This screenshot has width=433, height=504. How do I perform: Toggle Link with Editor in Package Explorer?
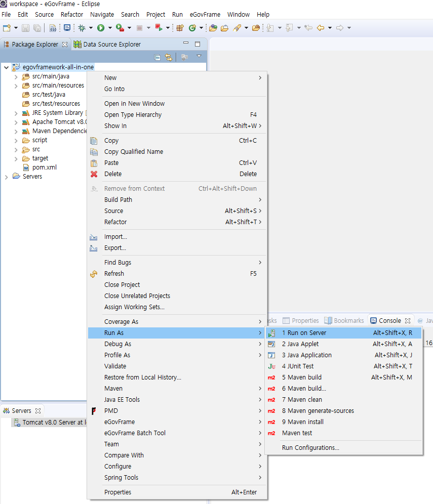169,57
